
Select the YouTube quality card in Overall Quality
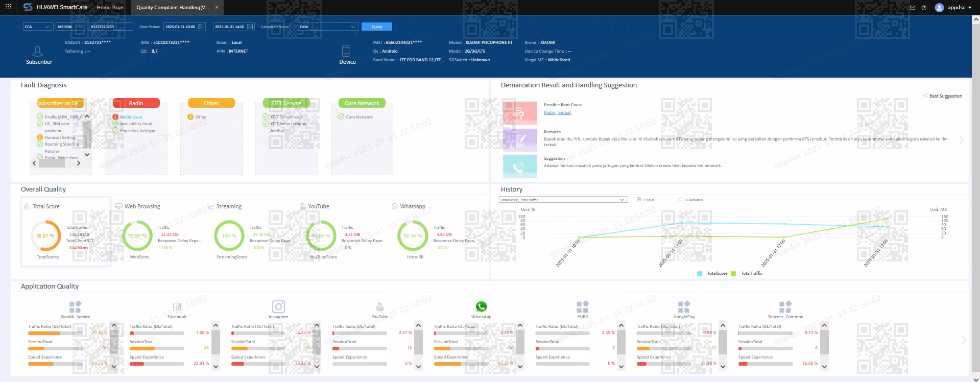(341, 231)
